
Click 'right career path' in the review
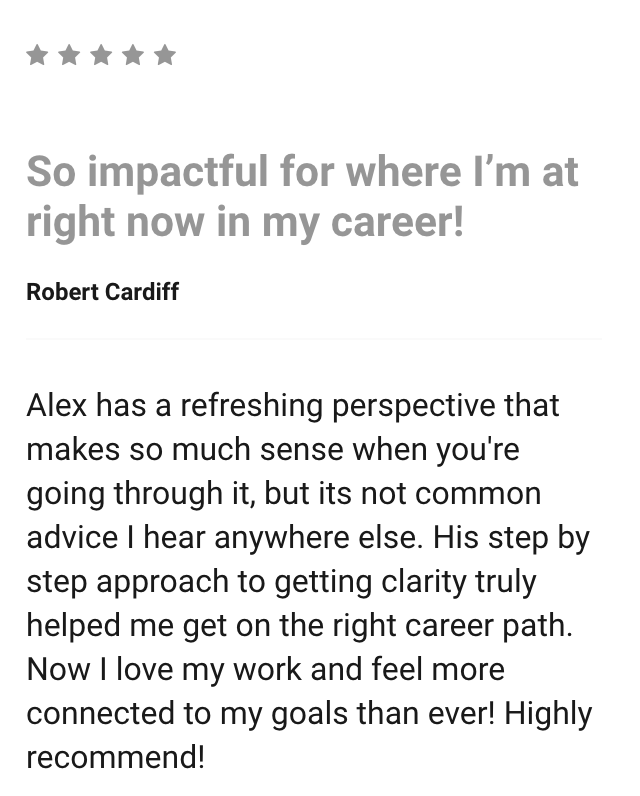pos(452,626)
